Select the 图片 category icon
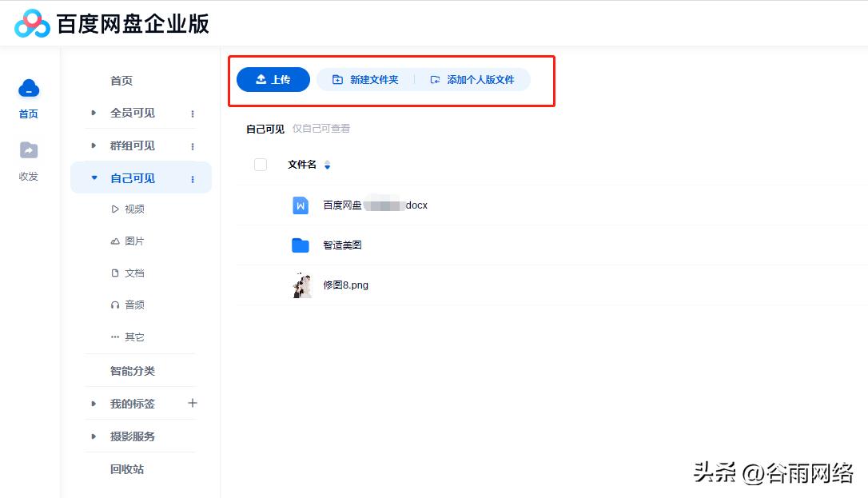868x498 pixels. click(x=116, y=241)
